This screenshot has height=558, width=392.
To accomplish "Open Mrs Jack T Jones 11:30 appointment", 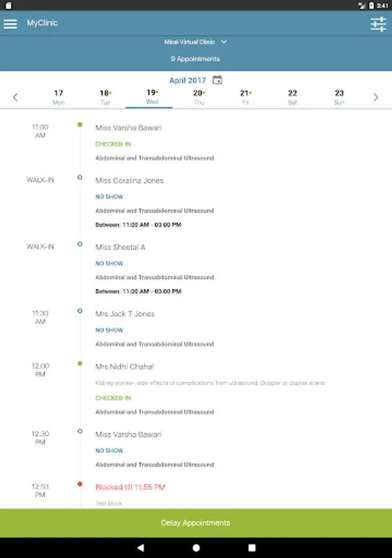I will click(x=124, y=314).
